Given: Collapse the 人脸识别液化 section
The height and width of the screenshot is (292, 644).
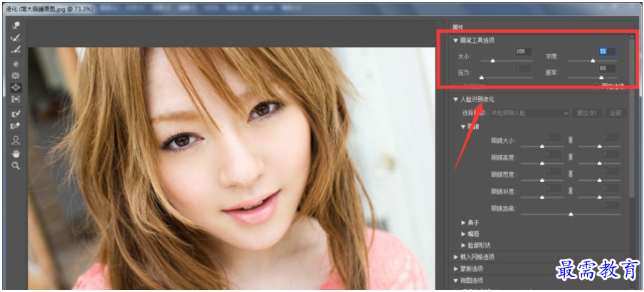Looking at the screenshot, I should (455, 99).
